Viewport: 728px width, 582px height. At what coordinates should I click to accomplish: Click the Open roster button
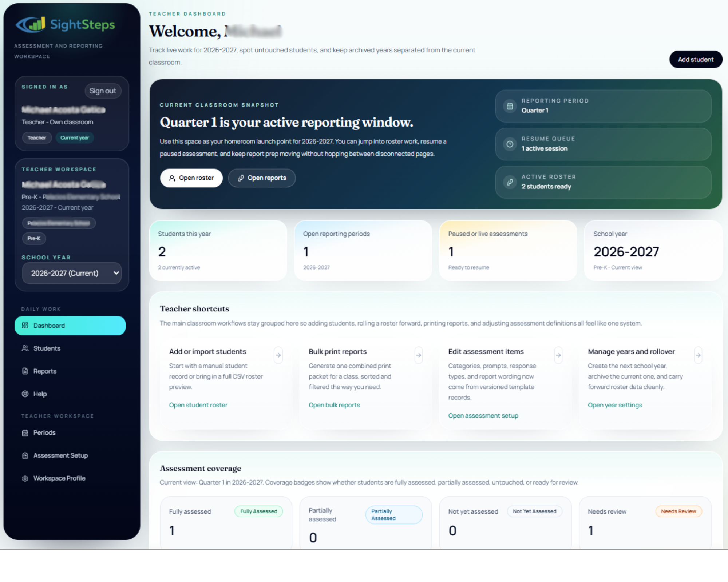[x=191, y=178]
